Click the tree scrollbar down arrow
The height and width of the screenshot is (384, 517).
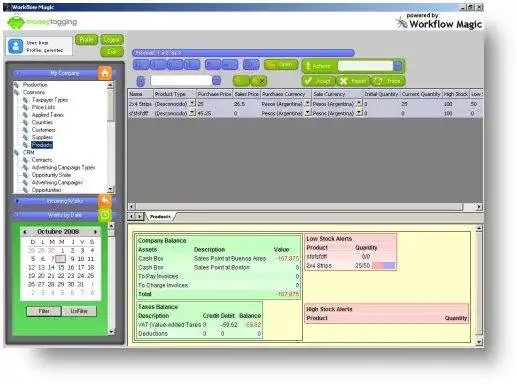point(111,190)
